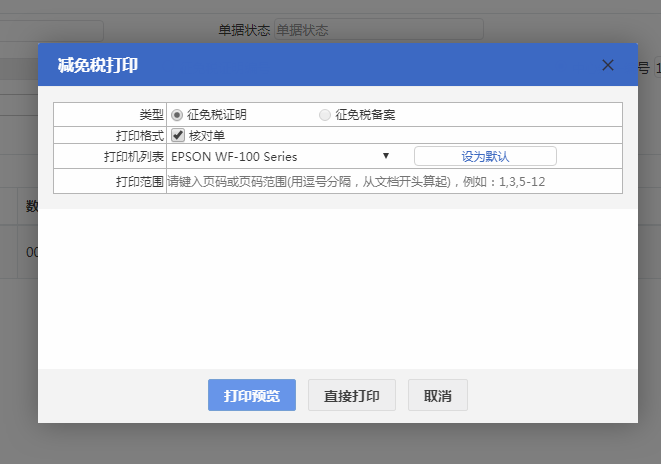Image resolution: width=661 pixels, height=464 pixels.
Task: Click the 打印范围 label text
Action: point(140,182)
